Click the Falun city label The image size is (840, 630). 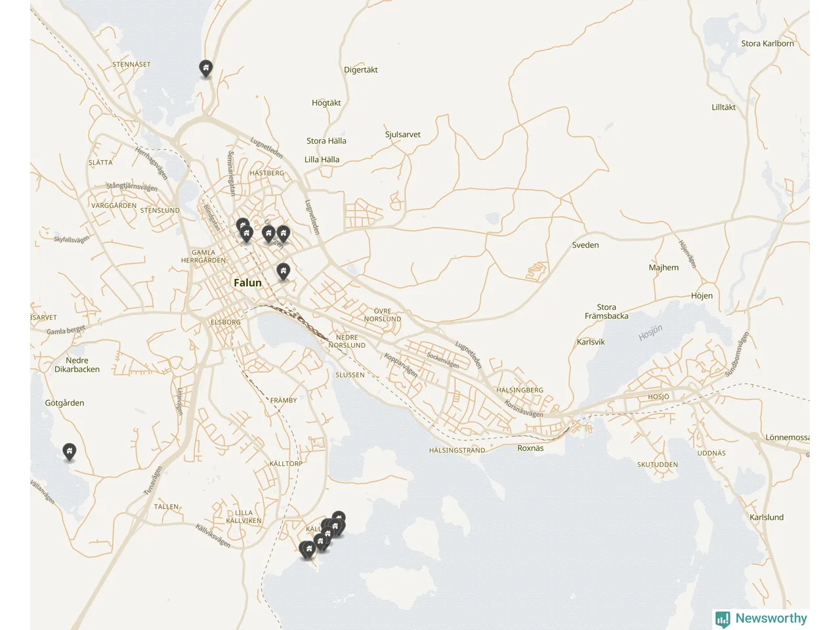pos(247,283)
